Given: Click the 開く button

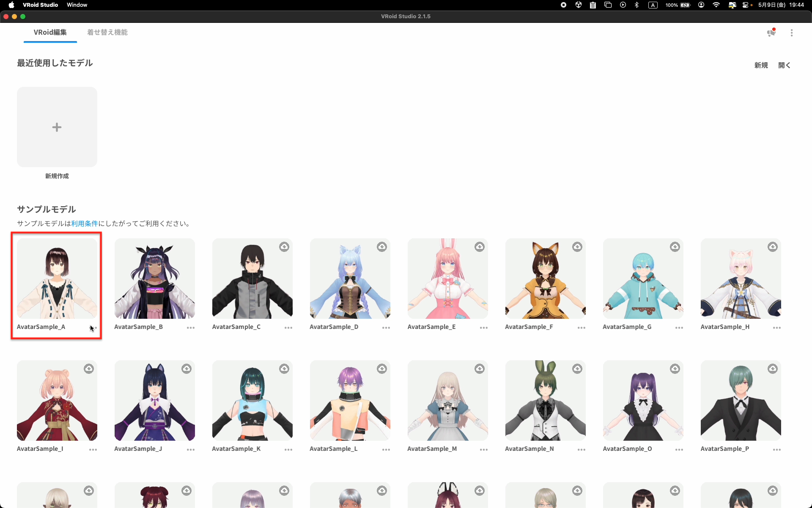Looking at the screenshot, I should [785, 65].
